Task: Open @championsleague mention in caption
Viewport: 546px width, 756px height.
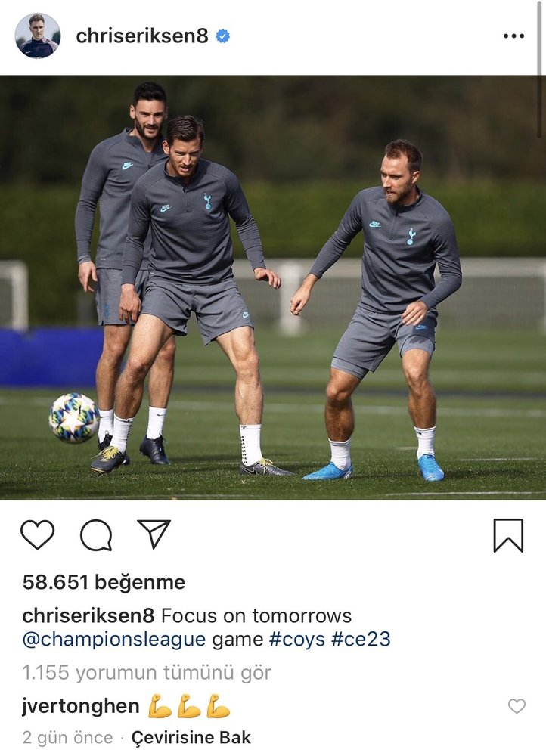Action: 114,639
